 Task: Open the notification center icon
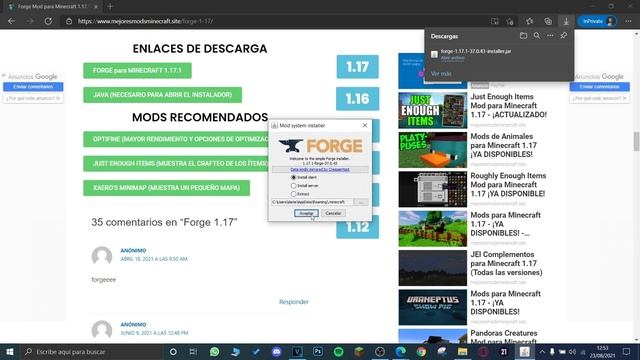(x=627, y=351)
